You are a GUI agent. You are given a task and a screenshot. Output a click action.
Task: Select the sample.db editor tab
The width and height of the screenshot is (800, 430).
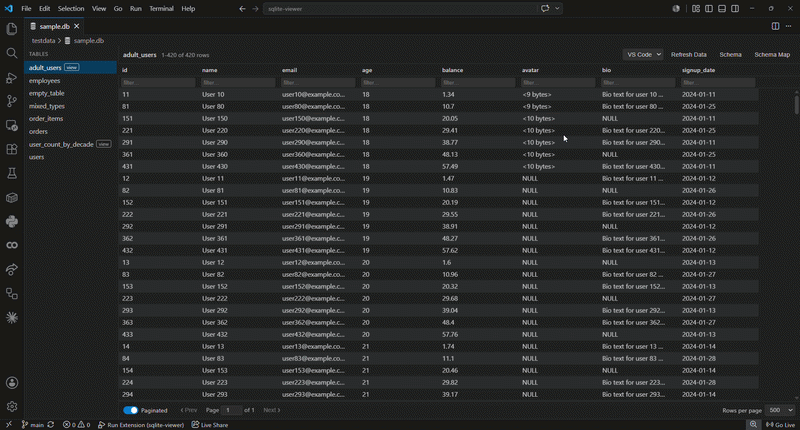(x=55, y=26)
